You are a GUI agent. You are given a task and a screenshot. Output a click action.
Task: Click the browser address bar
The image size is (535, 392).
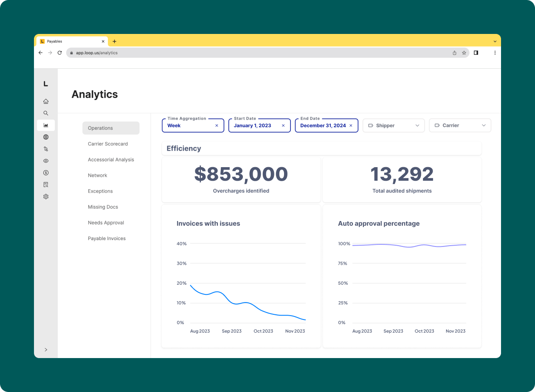[170, 53]
